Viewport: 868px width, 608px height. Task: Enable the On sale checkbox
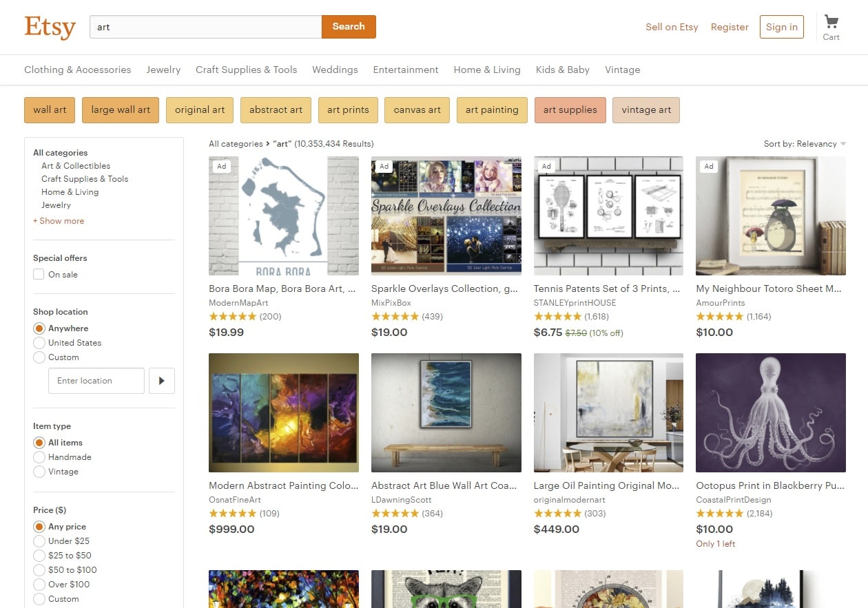pos(39,275)
